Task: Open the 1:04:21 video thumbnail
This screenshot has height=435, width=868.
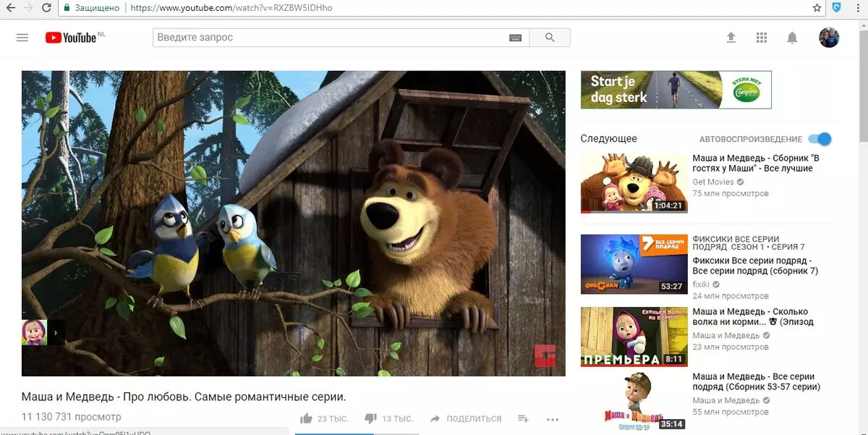Action: [x=634, y=183]
